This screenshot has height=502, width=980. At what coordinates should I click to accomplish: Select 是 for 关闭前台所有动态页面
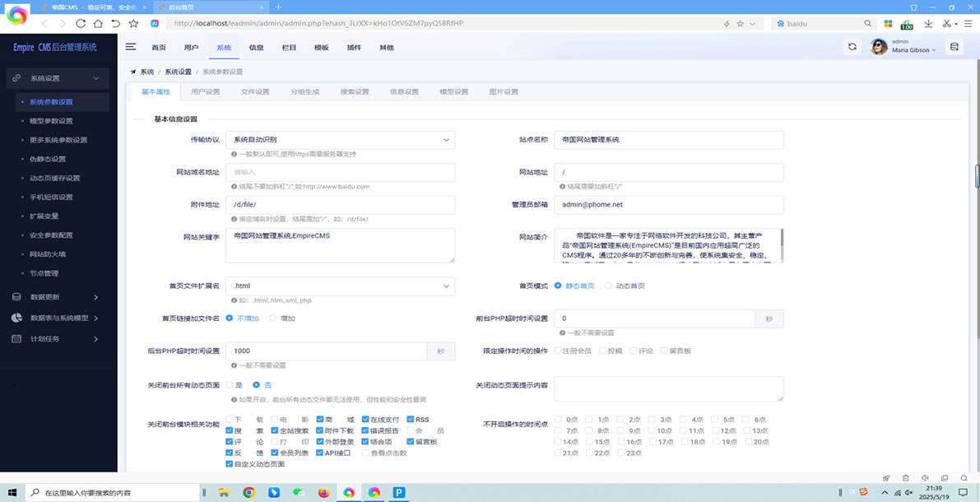[x=230, y=385]
